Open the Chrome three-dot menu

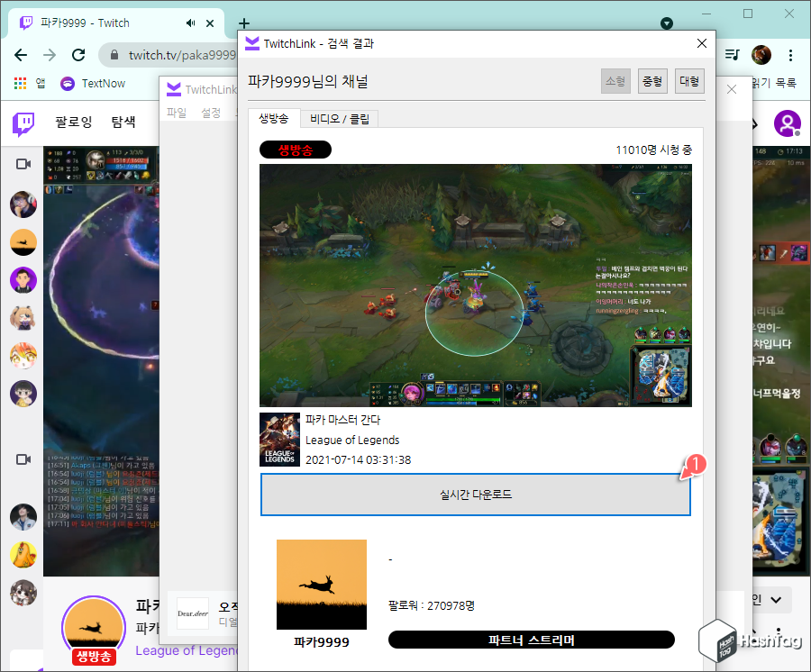[790, 55]
